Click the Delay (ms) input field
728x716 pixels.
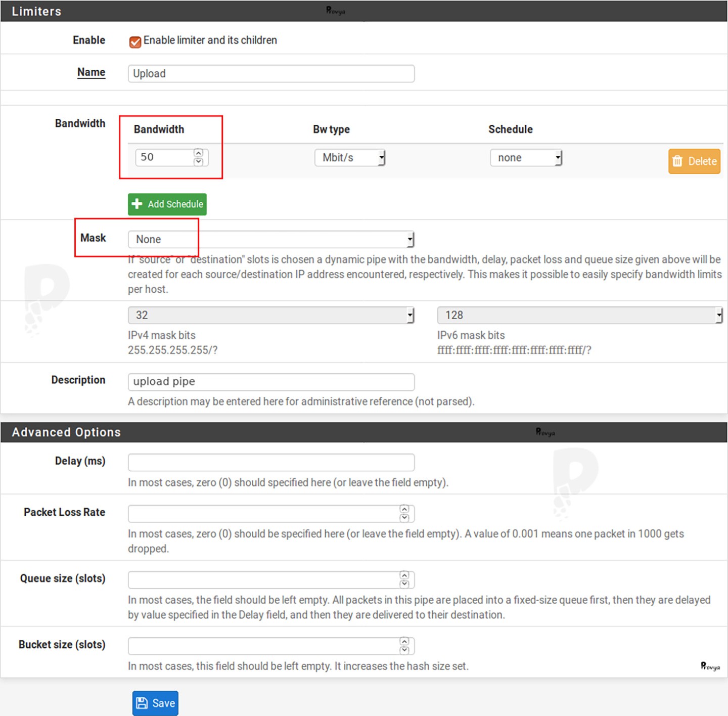tap(270, 462)
